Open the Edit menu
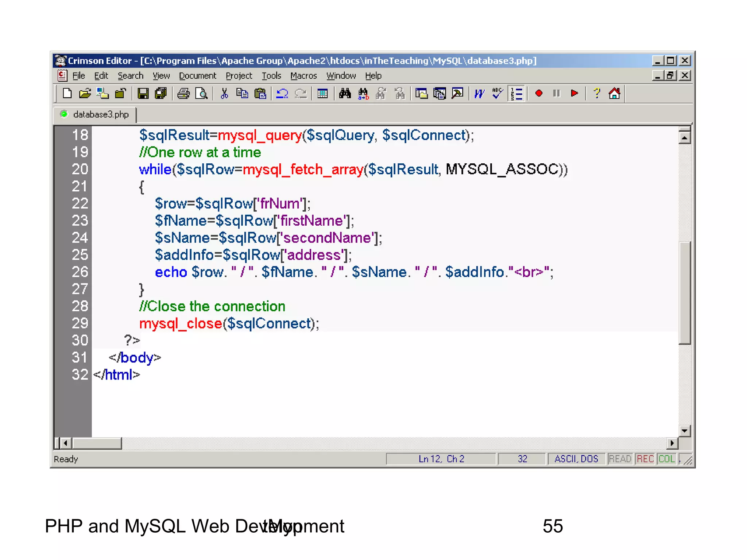The height and width of the screenshot is (560, 747). point(101,76)
